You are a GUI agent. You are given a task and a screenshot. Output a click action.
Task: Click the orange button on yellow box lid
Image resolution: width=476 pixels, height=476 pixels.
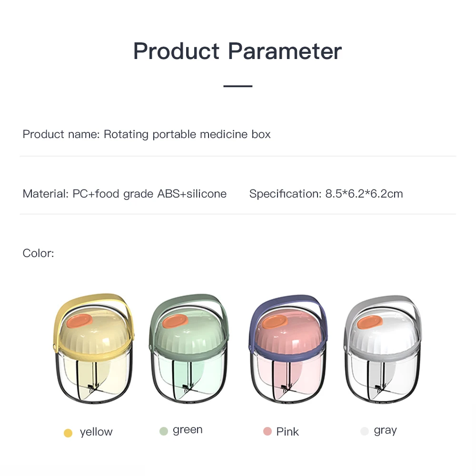79,323
